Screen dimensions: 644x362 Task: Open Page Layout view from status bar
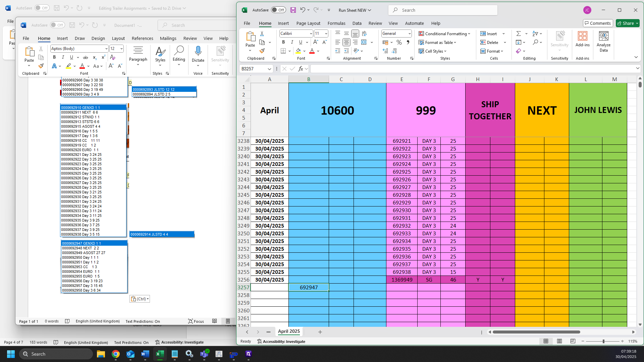[x=559, y=341]
